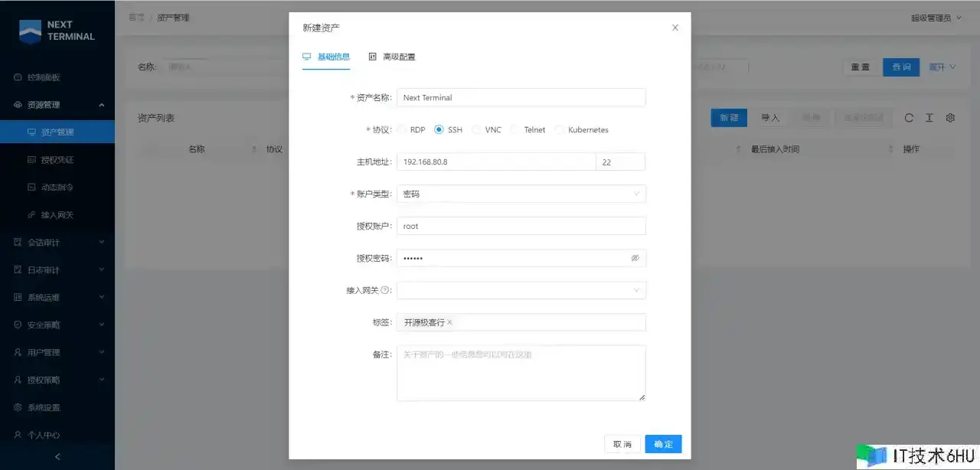This screenshot has width=980, height=470.
Task: Select the SSH protocol radio button
Action: pos(439,130)
